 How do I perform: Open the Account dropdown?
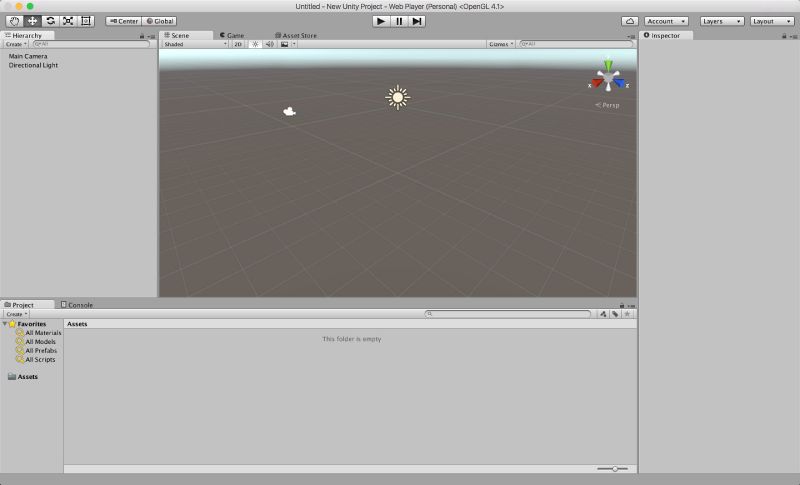pos(666,21)
